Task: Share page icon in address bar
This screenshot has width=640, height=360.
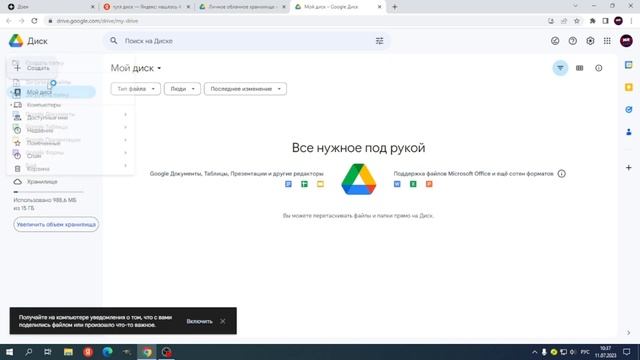Action: (564, 21)
